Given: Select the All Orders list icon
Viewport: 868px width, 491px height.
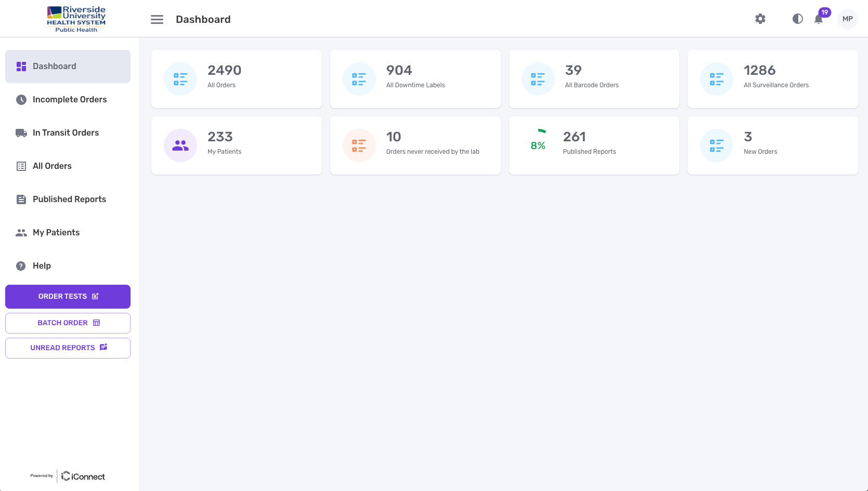Looking at the screenshot, I should [x=20, y=166].
